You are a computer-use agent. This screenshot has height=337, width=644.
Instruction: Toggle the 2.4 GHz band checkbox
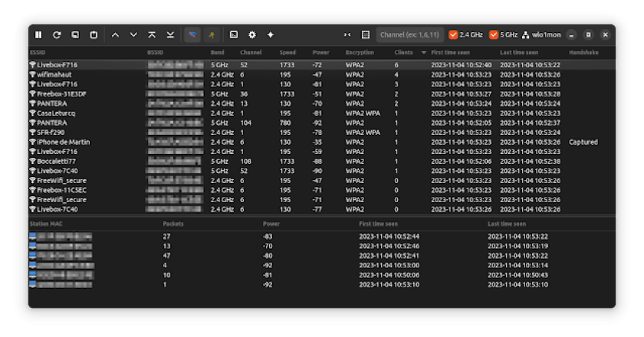[453, 35]
